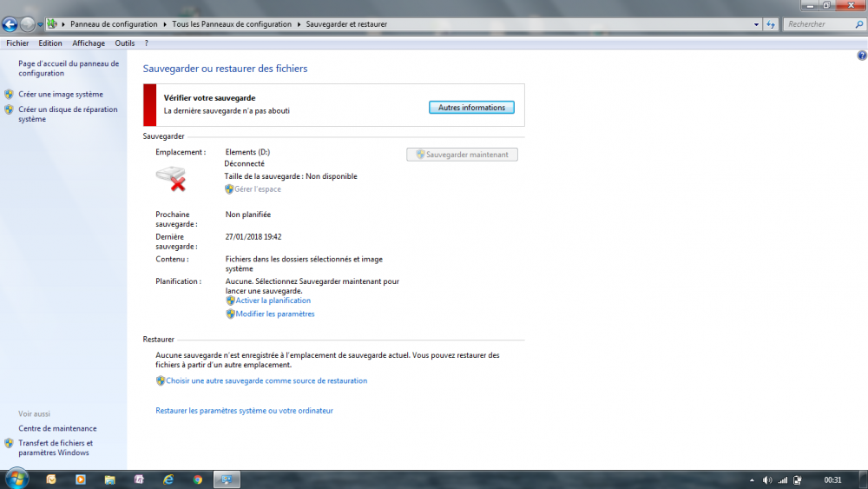Open the Affichage menu
This screenshot has height=489, width=868.
(x=89, y=43)
